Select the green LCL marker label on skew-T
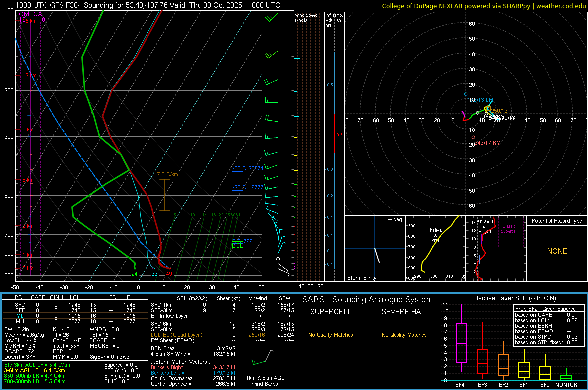588x390 pixels. [237, 246]
